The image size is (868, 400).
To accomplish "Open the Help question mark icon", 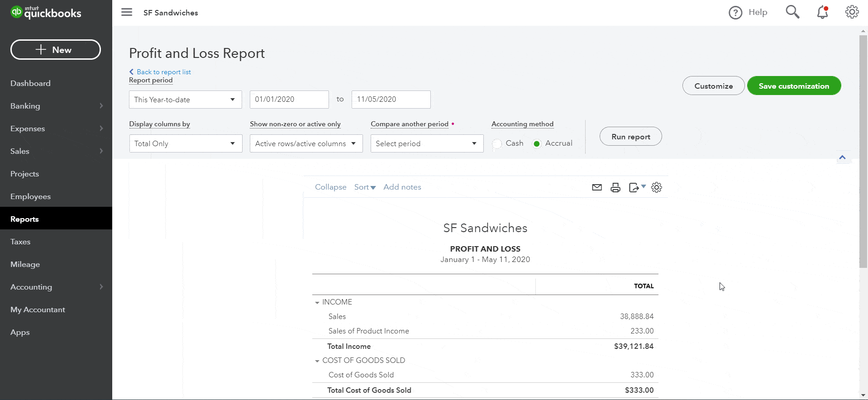I will [x=735, y=13].
